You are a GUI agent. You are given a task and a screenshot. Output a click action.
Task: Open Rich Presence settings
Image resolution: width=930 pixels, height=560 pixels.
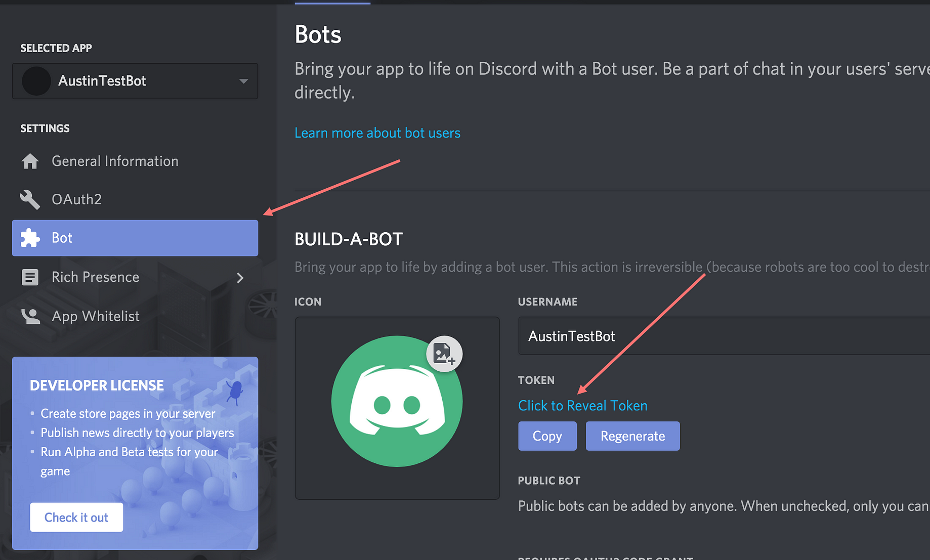(135, 277)
